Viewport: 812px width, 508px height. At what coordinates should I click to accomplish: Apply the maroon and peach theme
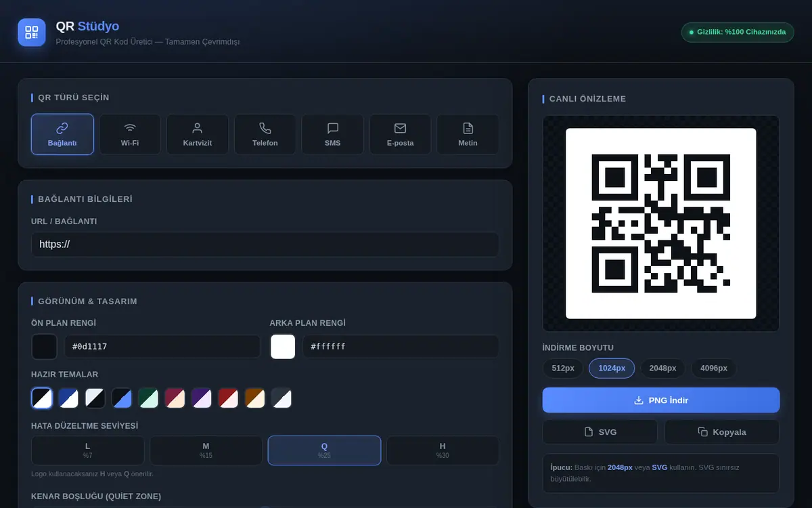[x=175, y=398]
